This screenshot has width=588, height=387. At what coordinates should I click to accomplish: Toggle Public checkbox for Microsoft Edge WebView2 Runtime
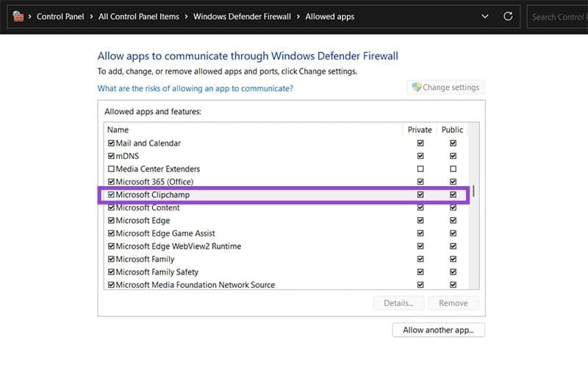coord(453,246)
